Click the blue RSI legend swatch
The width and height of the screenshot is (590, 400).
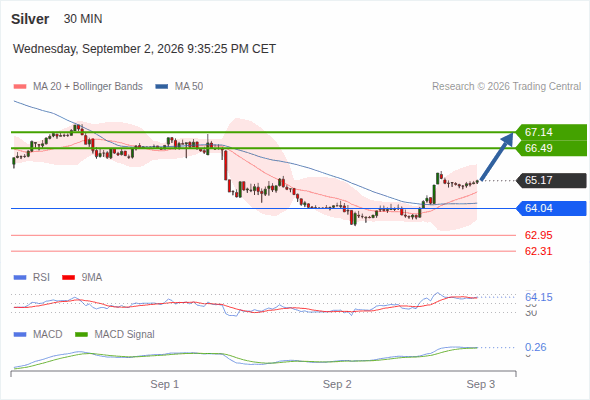tap(20, 278)
